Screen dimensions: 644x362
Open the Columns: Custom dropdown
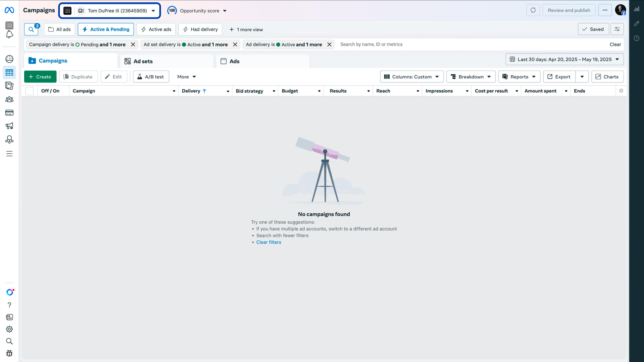pyautogui.click(x=412, y=77)
